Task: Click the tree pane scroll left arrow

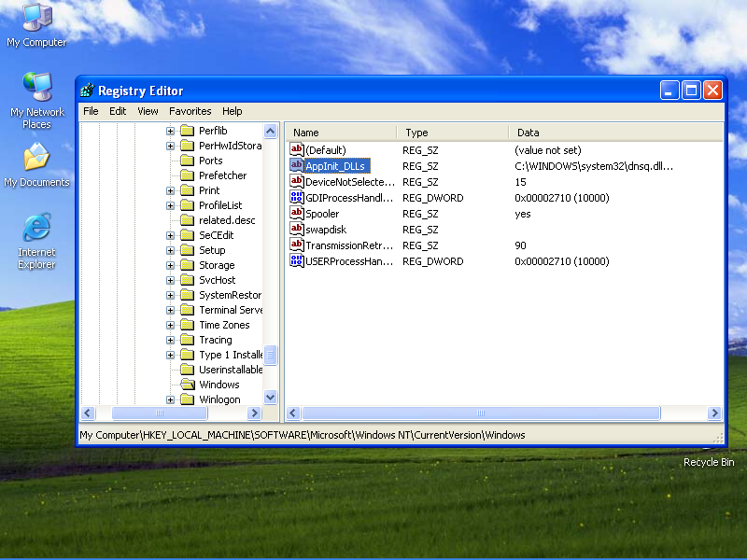Action: click(x=88, y=413)
